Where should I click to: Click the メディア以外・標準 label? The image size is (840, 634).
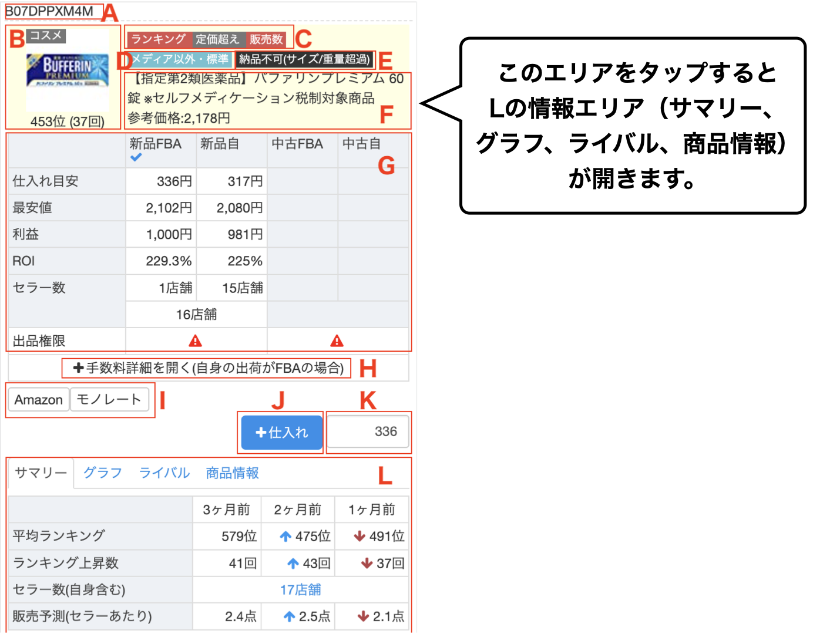pos(179,59)
